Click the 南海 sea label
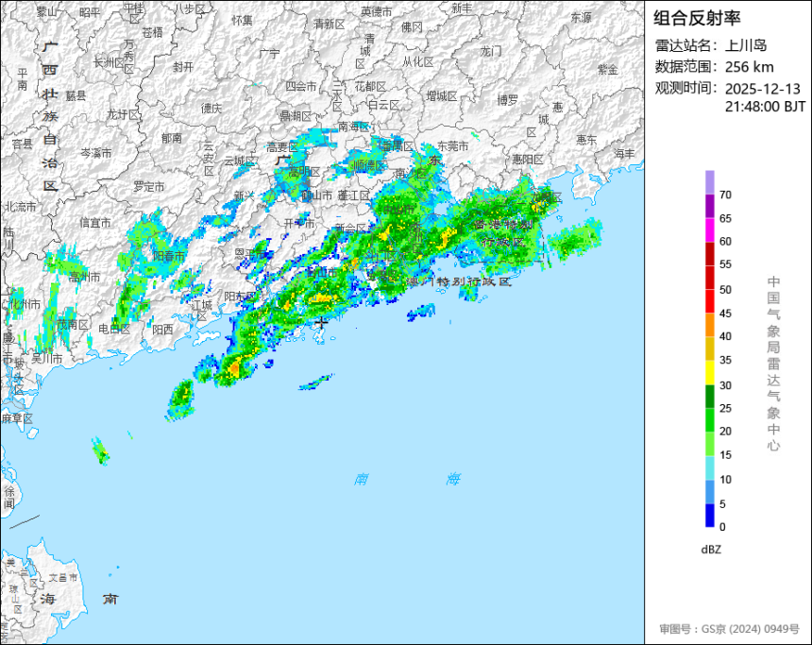812x645 pixels. pos(408,479)
